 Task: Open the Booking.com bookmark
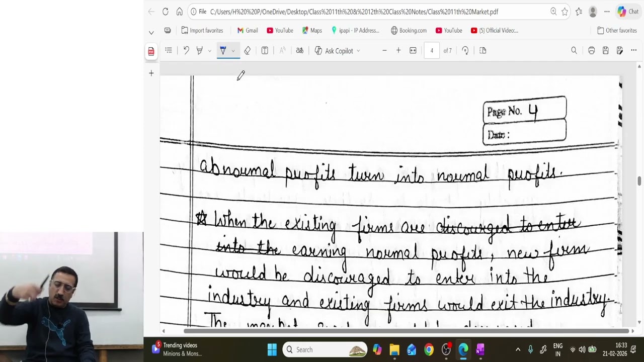[x=409, y=31]
